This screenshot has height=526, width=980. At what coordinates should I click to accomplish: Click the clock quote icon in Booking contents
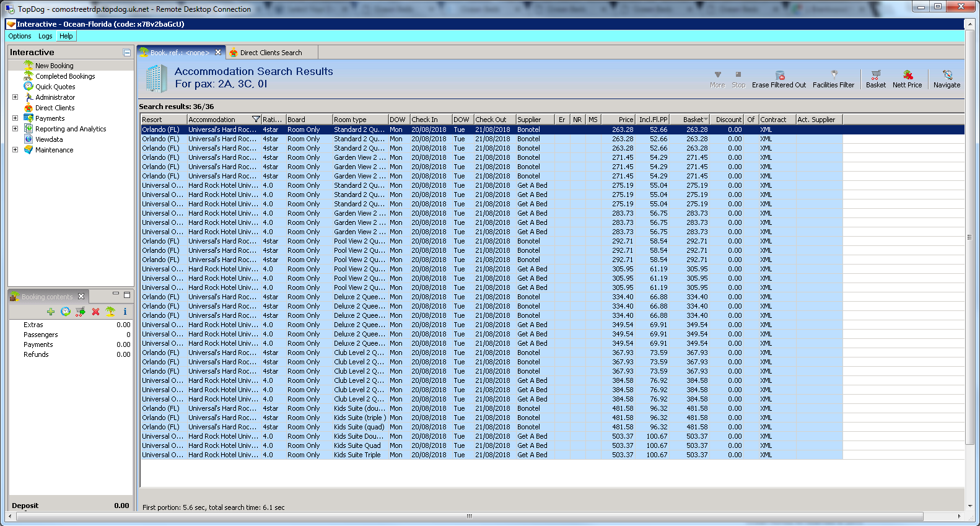tap(66, 312)
